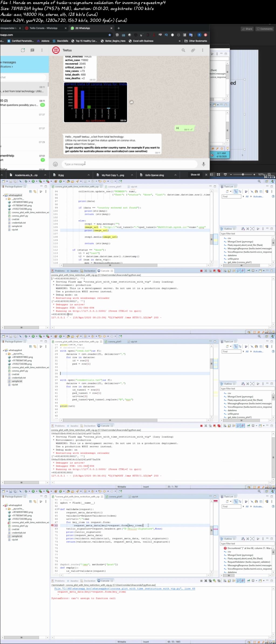
Task: Expand the __pycache__ folder in the validate frame
Action: [6, 509]
